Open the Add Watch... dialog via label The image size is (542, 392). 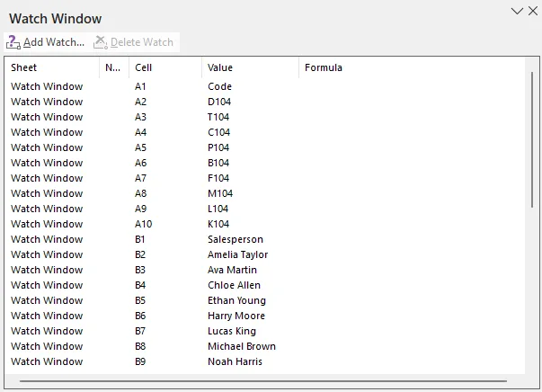pos(54,42)
